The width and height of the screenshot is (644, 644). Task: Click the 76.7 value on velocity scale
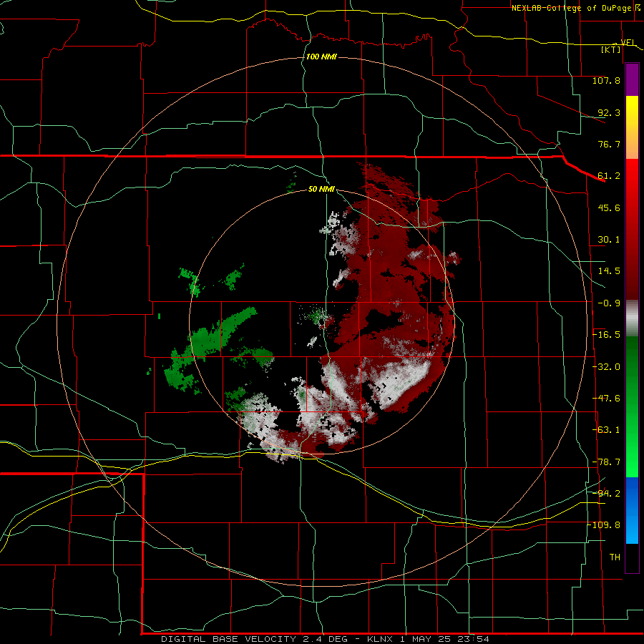(x=609, y=144)
